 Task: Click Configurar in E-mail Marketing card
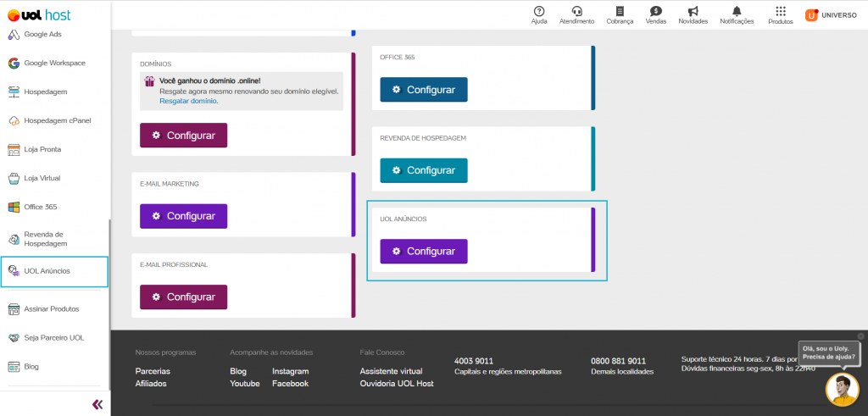pos(183,216)
